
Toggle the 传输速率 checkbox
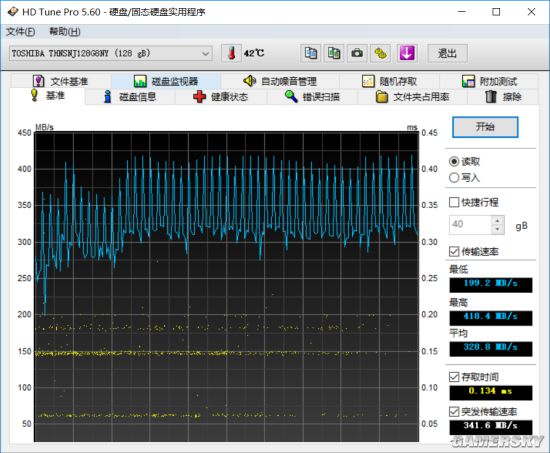click(x=454, y=251)
